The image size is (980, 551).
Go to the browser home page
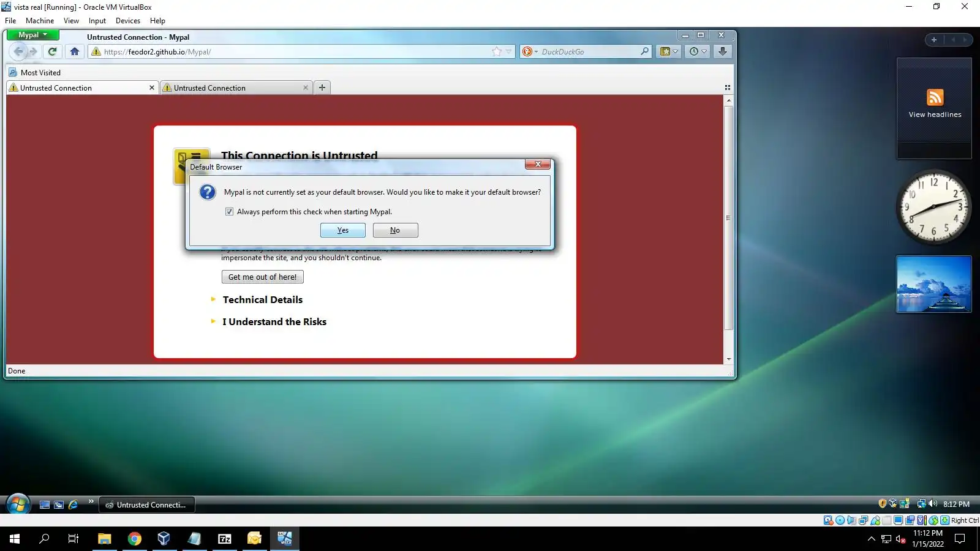pyautogui.click(x=75, y=51)
